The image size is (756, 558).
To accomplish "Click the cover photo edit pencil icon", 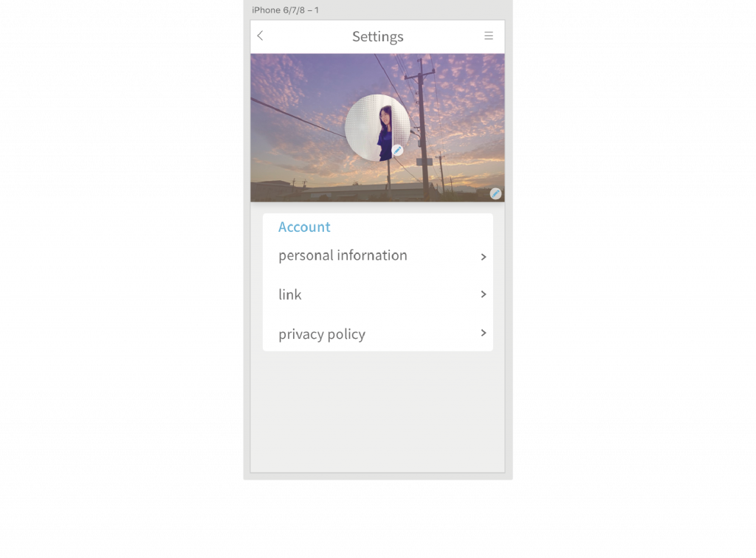I will (x=495, y=193).
